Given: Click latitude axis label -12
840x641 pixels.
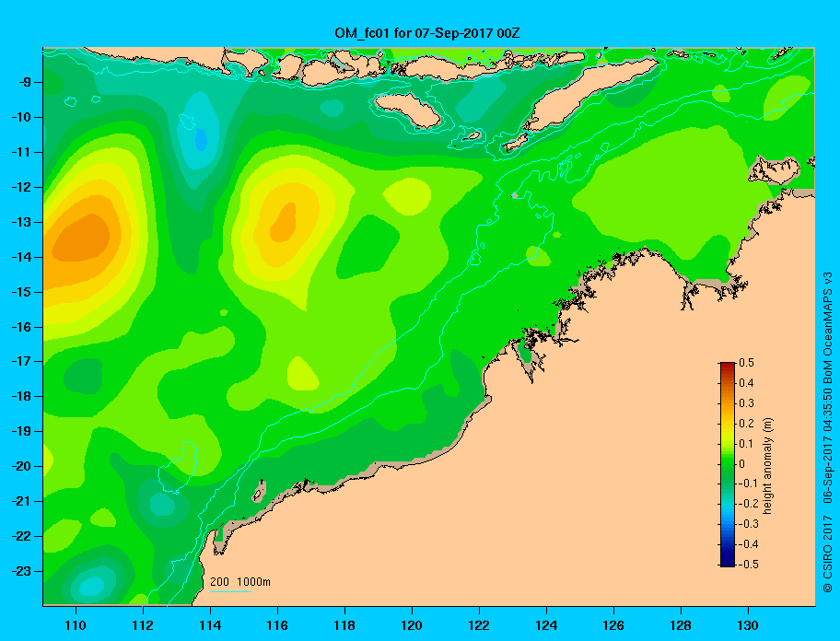Looking at the screenshot, I should pyautogui.click(x=20, y=188).
